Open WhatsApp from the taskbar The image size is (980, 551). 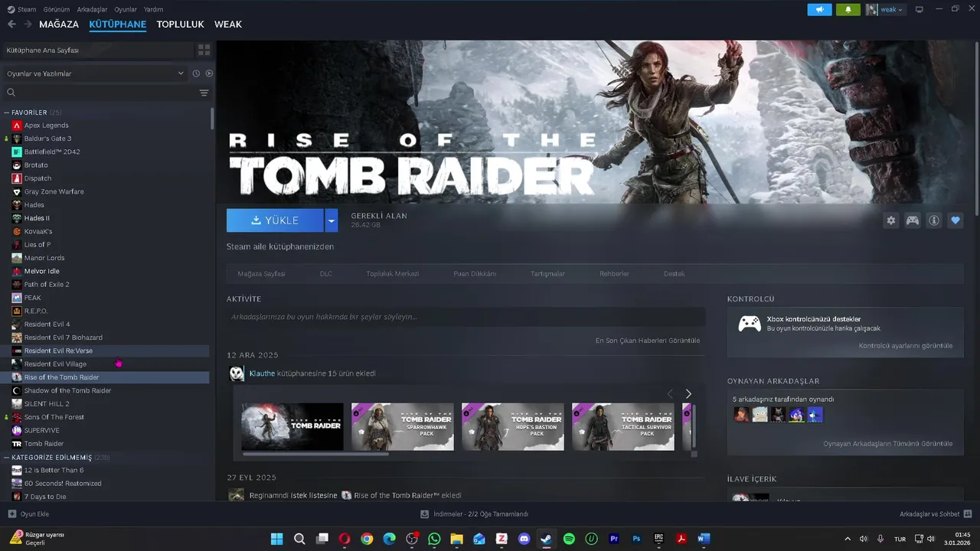pos(435,539)
